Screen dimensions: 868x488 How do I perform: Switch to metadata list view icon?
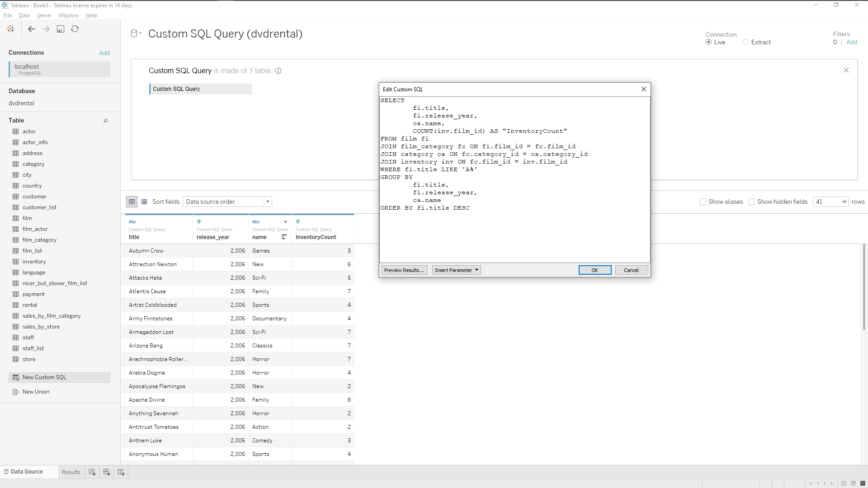(144, 202)
